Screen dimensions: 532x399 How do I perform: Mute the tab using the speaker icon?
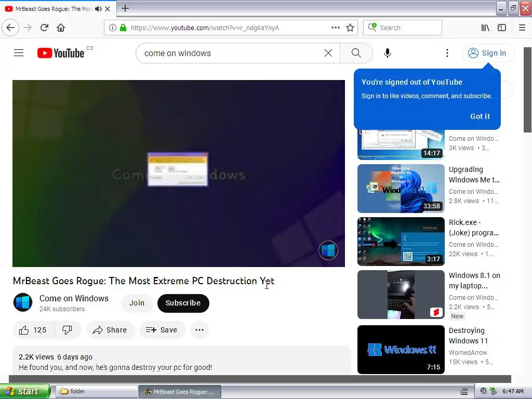[x=98, y=9]
